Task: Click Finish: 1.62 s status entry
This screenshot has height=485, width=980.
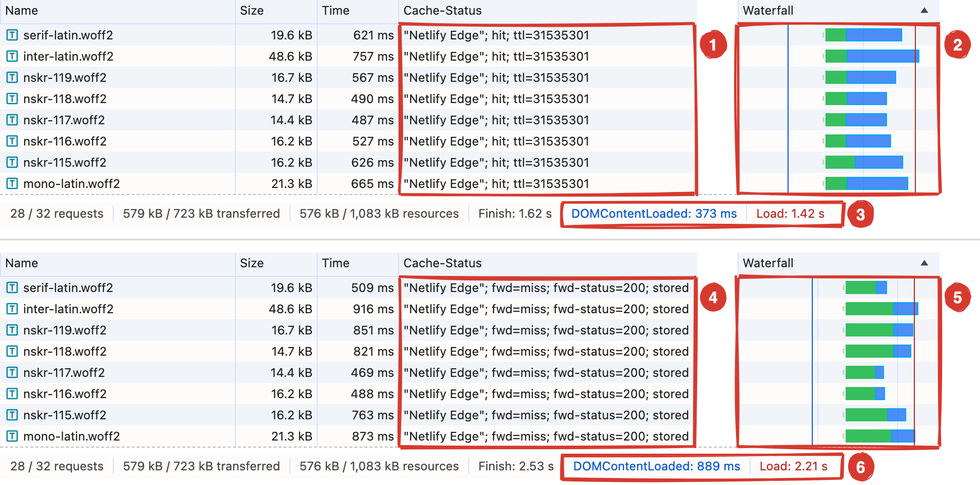Action: [515, 214]
